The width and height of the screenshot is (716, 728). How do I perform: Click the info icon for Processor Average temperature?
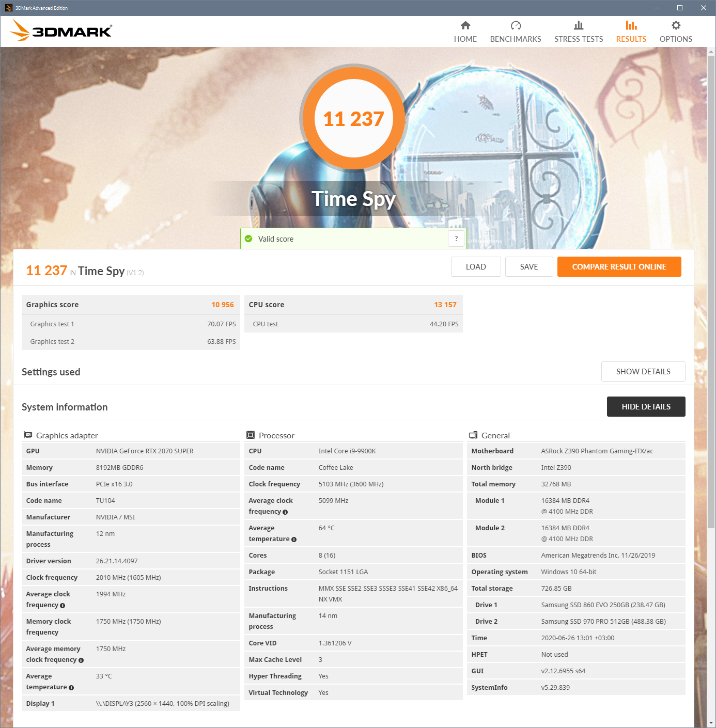point(294,540)
